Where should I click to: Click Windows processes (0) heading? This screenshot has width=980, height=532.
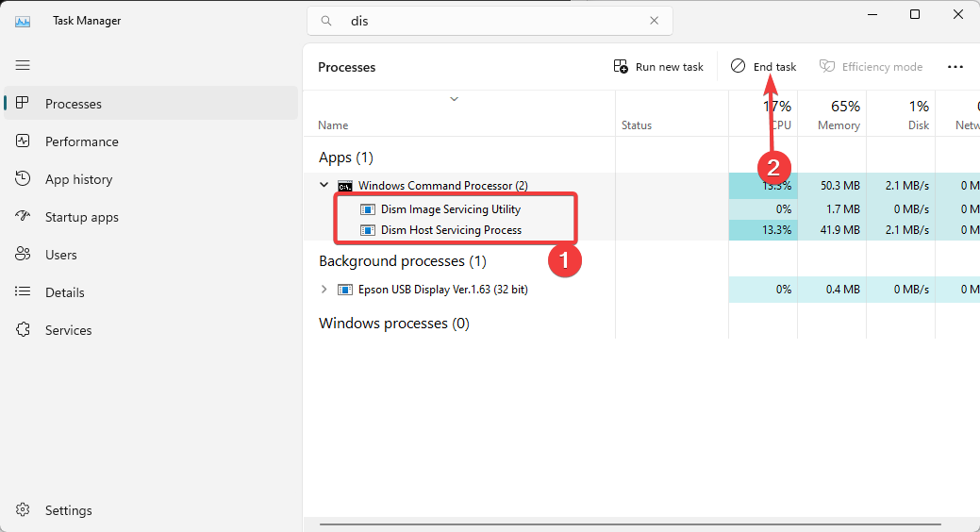(x=393, y=324)
